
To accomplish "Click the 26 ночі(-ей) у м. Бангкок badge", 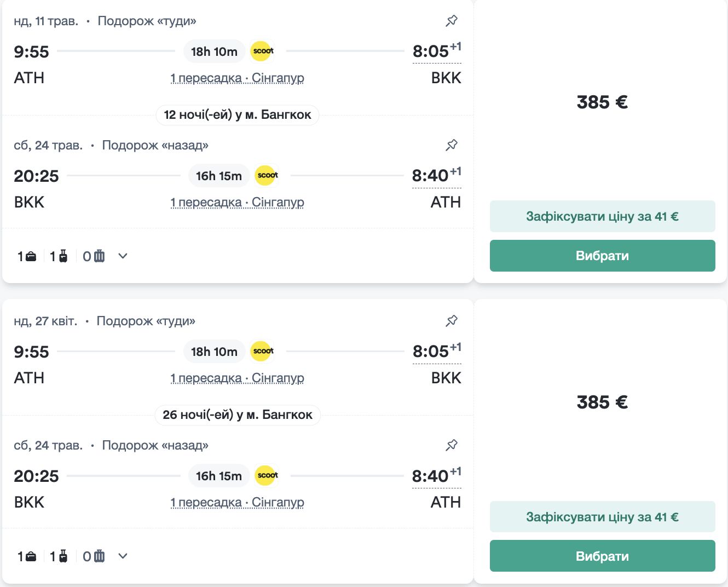I will click(x=238, y=415).
